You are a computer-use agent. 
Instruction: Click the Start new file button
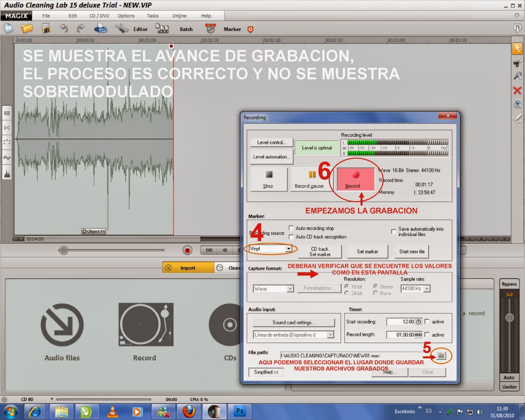(412, 252)
